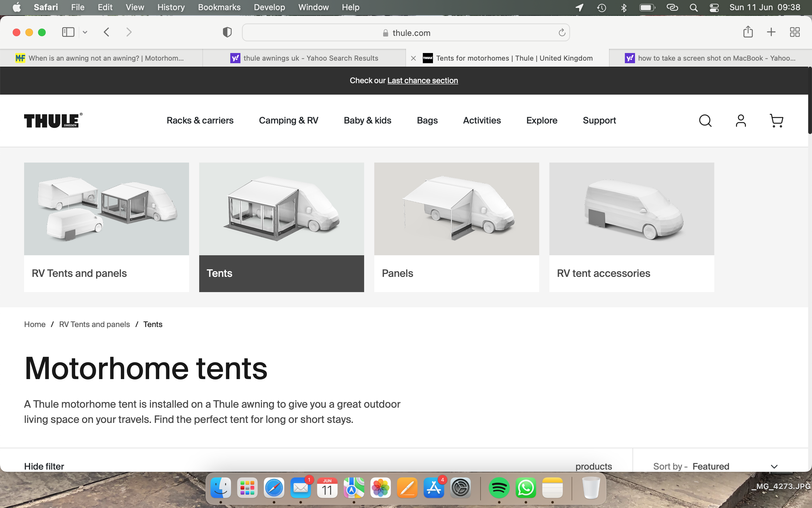Select the RV Tents and panels card
This screenshot has height=508, width=812.
(106, 227)
